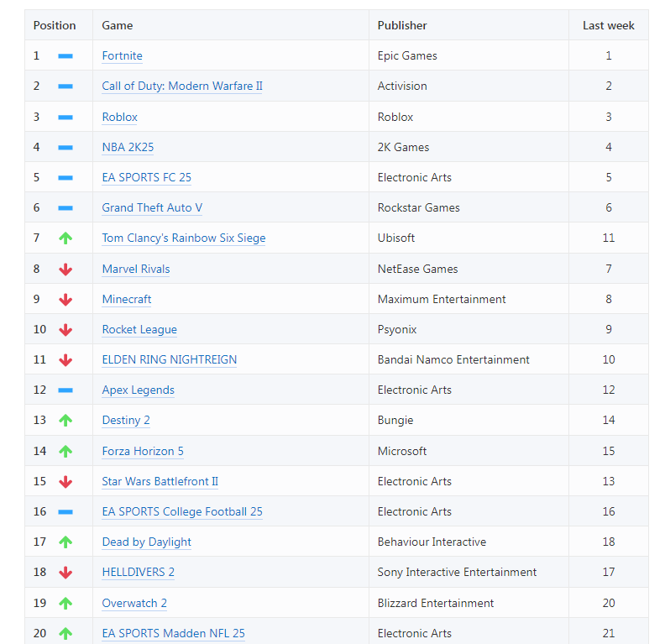Viewport: 665px width, 644px height.
Task: Click last week value 11 for Rainbow Six Siege
Action: coord(609,238)
